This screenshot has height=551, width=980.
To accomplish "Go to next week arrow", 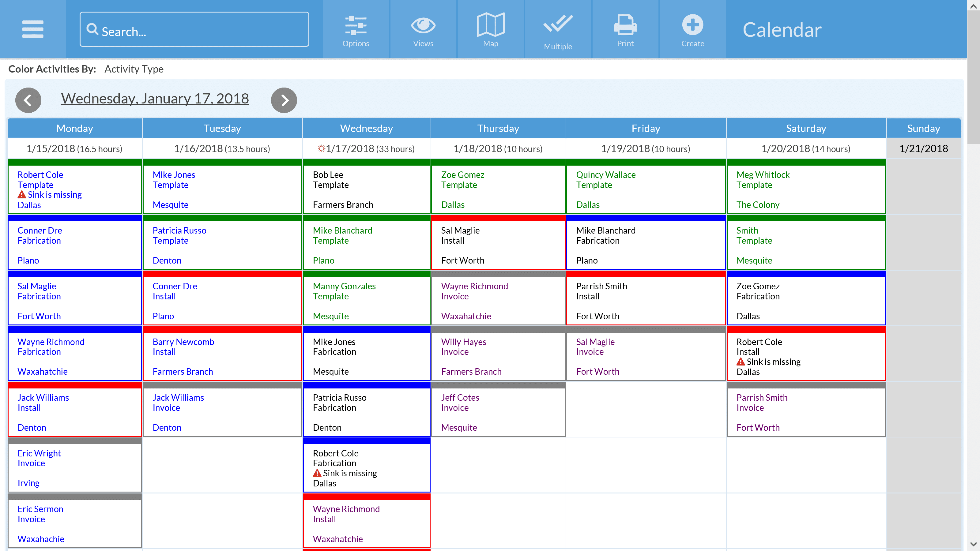I will (x=284, y=100).
